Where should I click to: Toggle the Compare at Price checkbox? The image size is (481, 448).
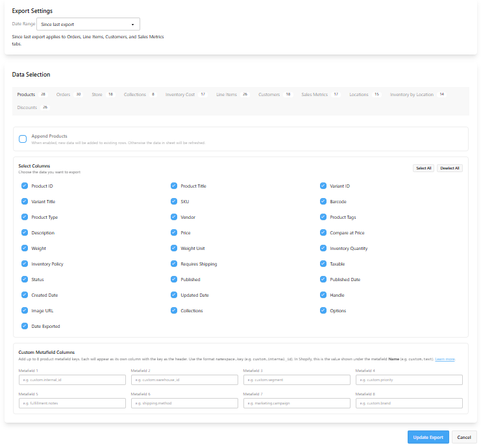[x=323, y=232]
